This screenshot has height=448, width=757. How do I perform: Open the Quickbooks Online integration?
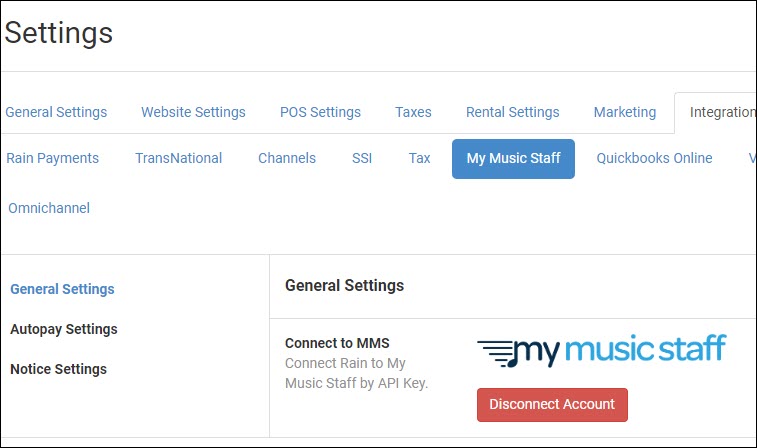pyautogui.click(x=654, y=158)
